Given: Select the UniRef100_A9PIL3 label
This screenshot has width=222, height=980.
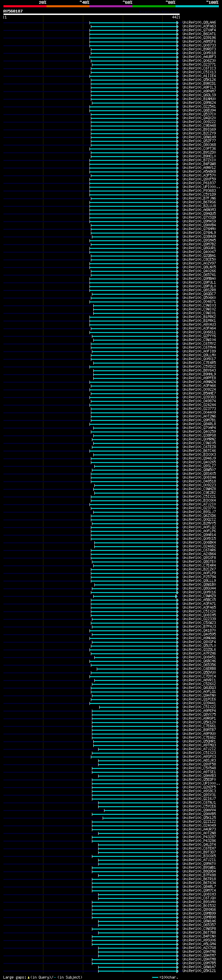Looking at the screenshot, I should (199, 88).
